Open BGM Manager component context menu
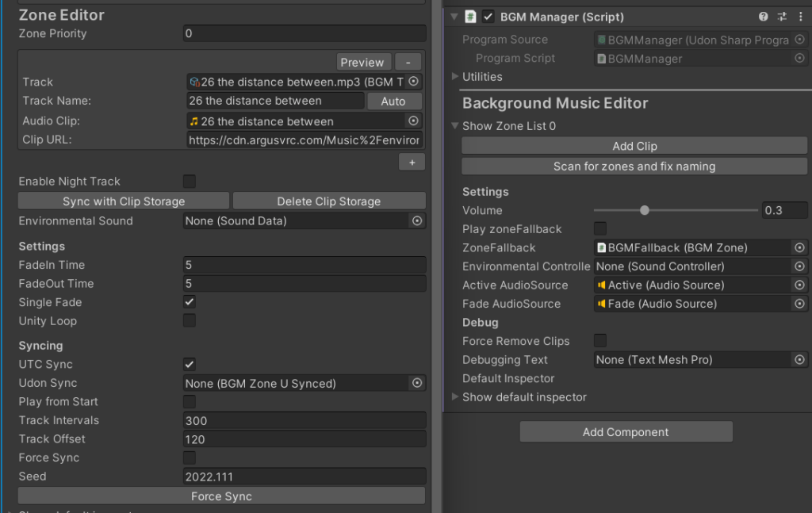This screenshot has height=513, width=812. click(799, 17)
